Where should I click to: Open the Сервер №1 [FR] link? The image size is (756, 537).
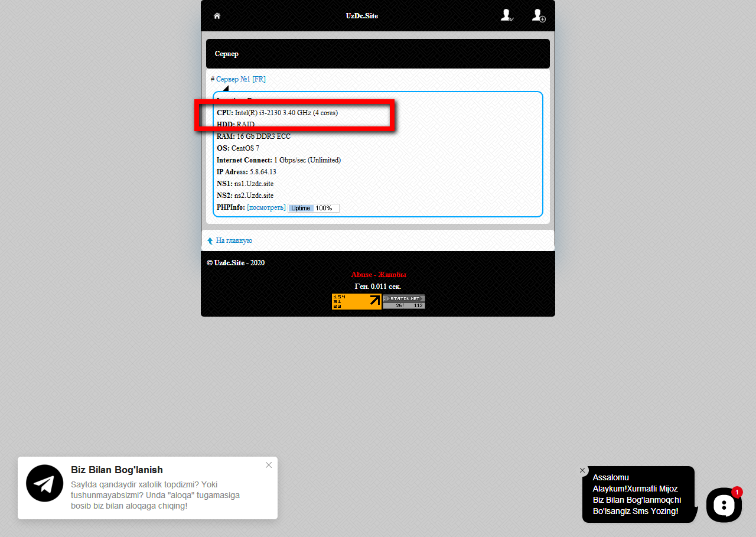click(x=240, y=79)
